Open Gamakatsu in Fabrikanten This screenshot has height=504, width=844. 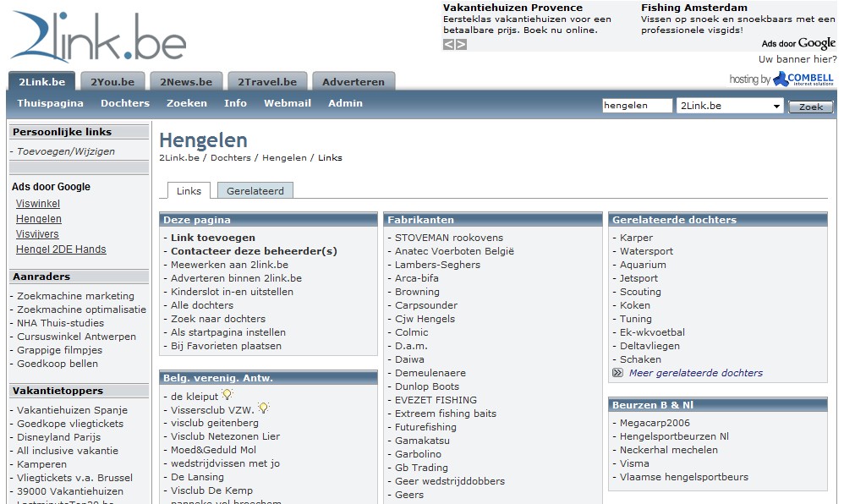422,441
